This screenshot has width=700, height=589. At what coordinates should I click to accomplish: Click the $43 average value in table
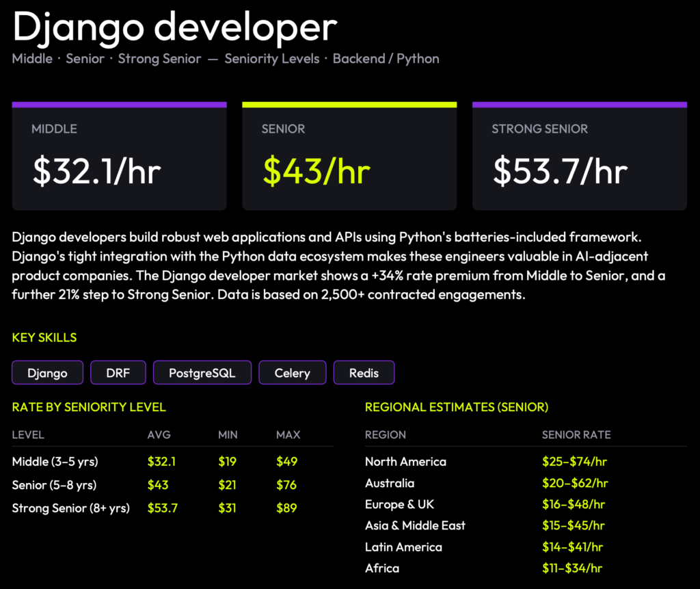[158, 485]
